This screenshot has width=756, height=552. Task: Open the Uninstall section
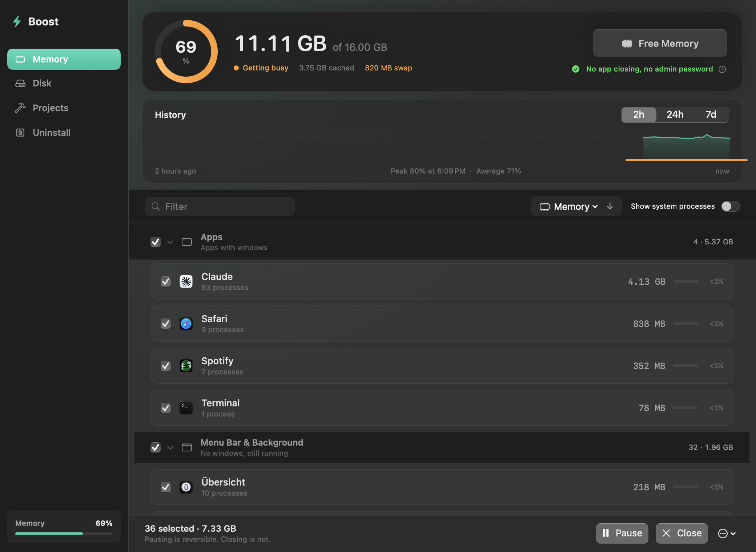[64, 133]
